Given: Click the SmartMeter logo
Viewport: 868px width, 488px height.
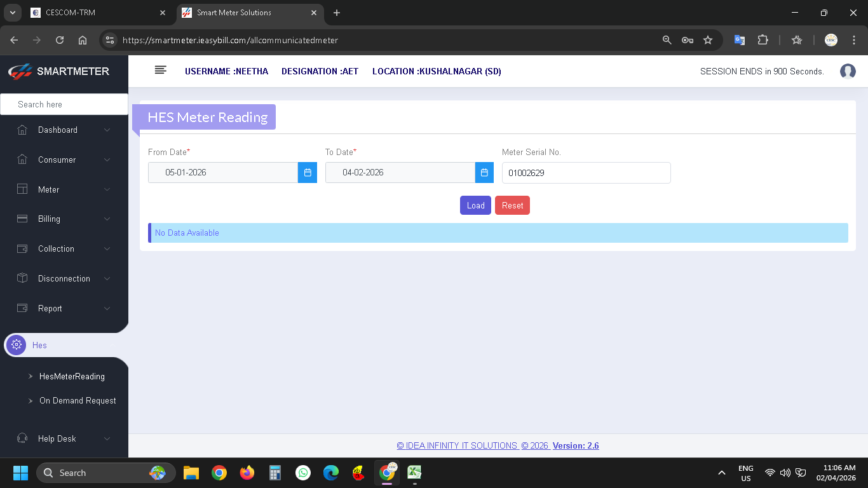Looking at the screenshot, I should pyautogui.click(x=59, y=71).
